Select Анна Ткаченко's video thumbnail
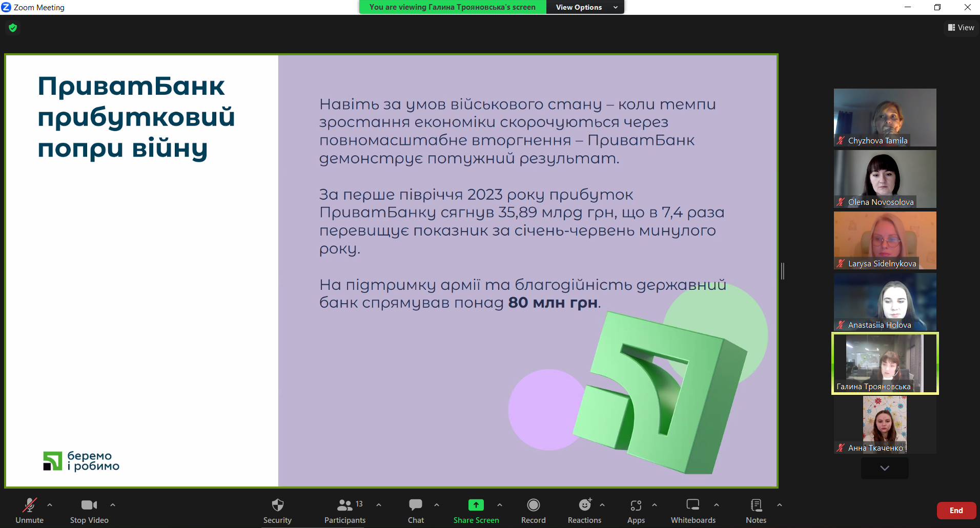Image resolution: width=980 pixels, height=528 pixels. click(x=885, y=425)
